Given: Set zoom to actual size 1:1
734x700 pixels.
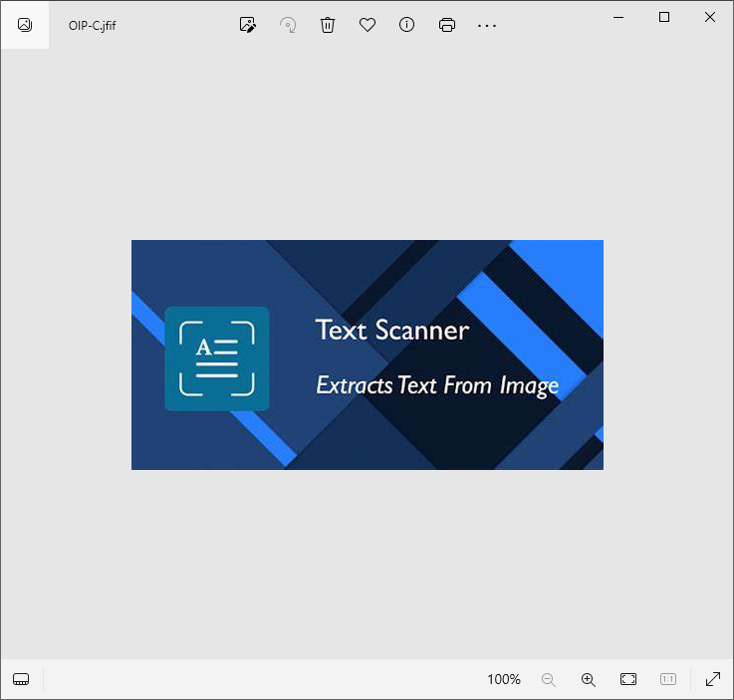Looking at the screenshot, I should tap(668, 679).
